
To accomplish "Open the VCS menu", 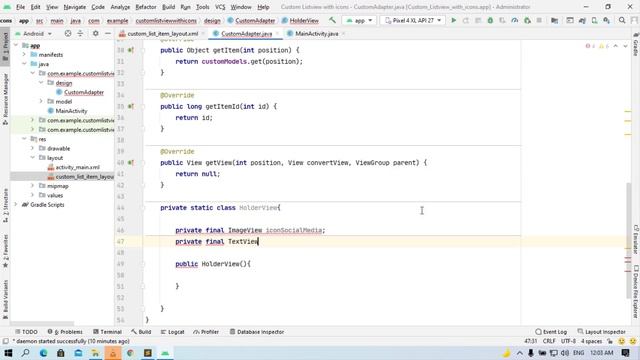I will tap(220, 7).
